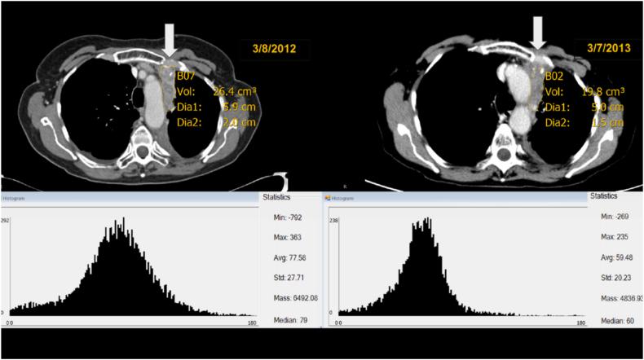This screenshot has height=360, width=644.
Task: Select the B07 lesion label
Action: [x=186, y=75]
